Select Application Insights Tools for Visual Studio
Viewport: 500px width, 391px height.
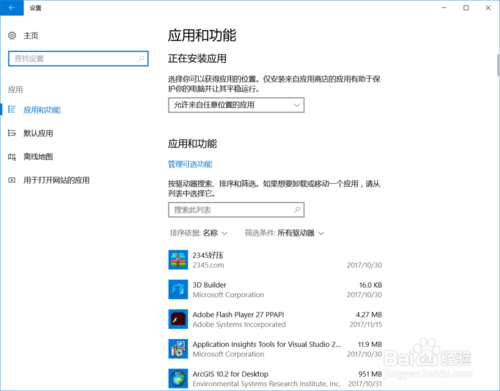click(275, 349)
